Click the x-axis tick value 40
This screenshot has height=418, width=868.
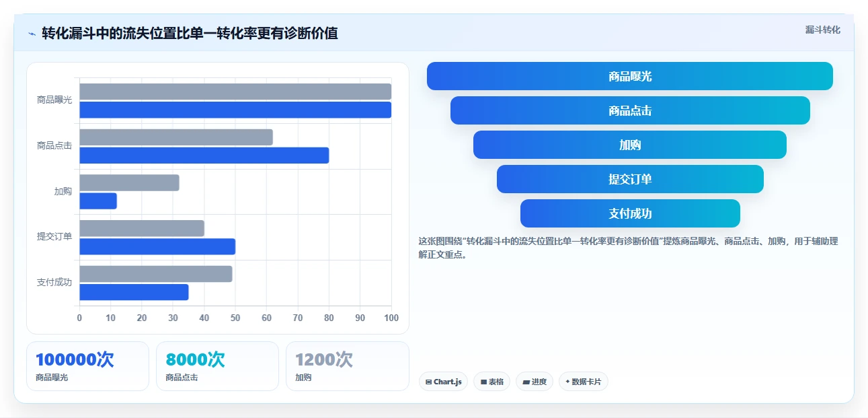point(204,318)
